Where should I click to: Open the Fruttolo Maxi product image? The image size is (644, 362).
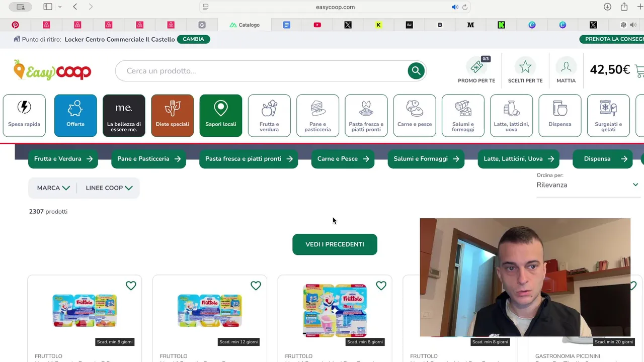pyautogui.click(x=335, y=310)
